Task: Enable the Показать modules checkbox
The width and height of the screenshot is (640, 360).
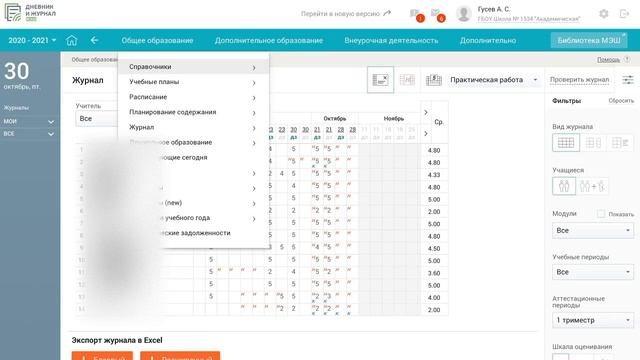Action: [601, 214]
